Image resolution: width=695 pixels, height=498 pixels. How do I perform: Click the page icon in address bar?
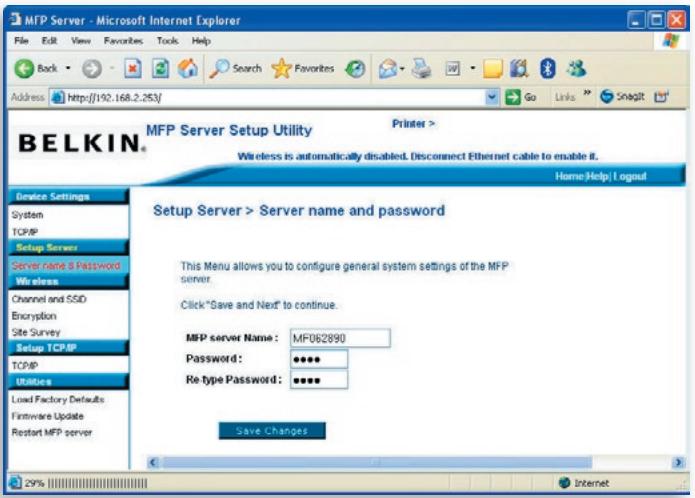pos(57,97)
